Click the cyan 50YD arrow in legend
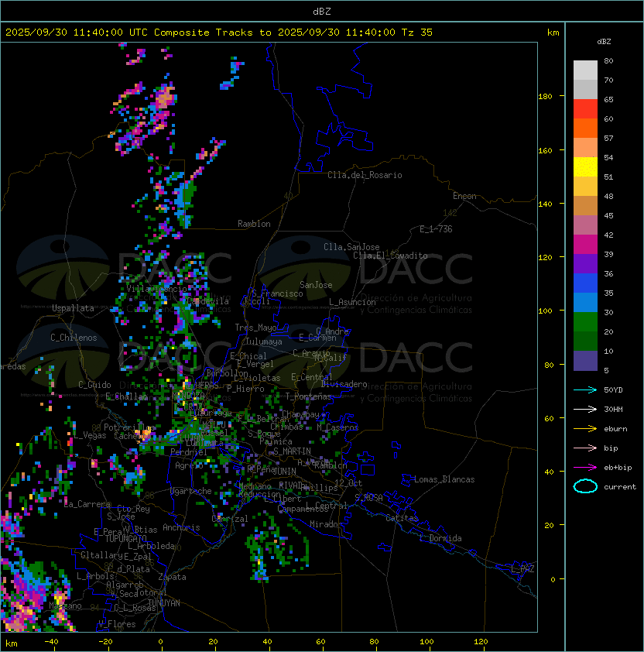The width and height of the screenshot is (644, 652). [x=585, y=390]
